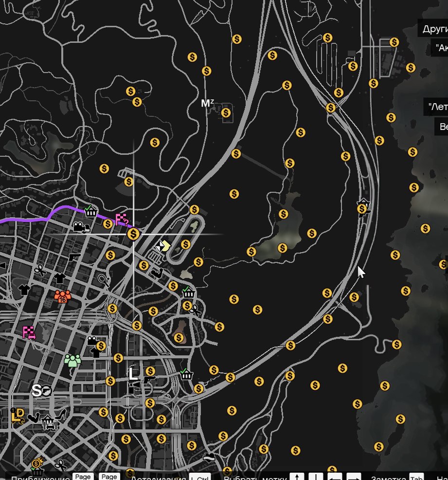The height and width of the screenshot is (480, 448).
Task: Select the white S character marker
Action: pos(36,390)
